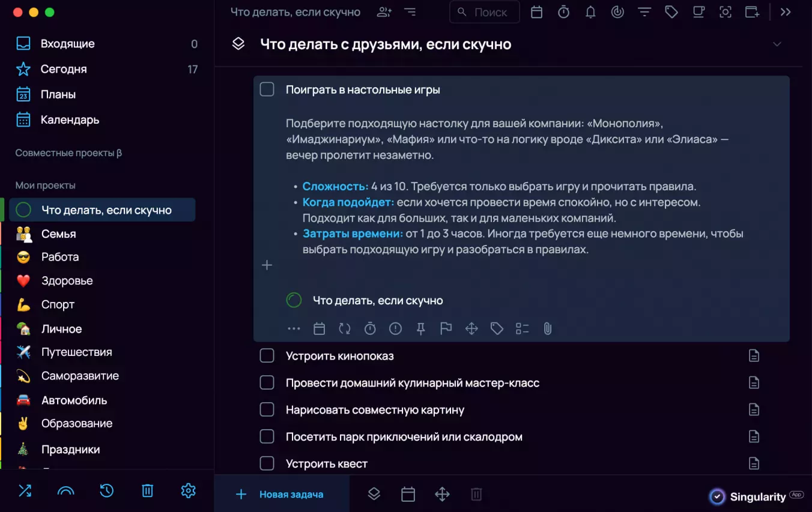Open Календарь view
The width and height of the screenshot is (812, 512).
[x=107, y=119]
